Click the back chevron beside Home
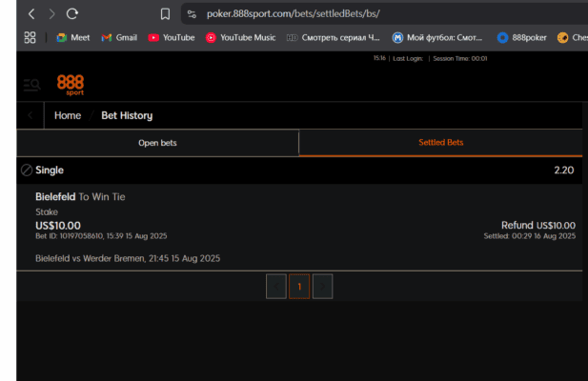 (x=30, y=115)
